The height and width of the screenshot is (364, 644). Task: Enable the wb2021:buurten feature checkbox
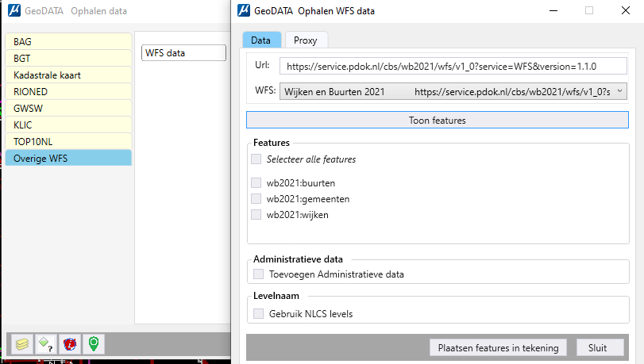tap(256, 183)
